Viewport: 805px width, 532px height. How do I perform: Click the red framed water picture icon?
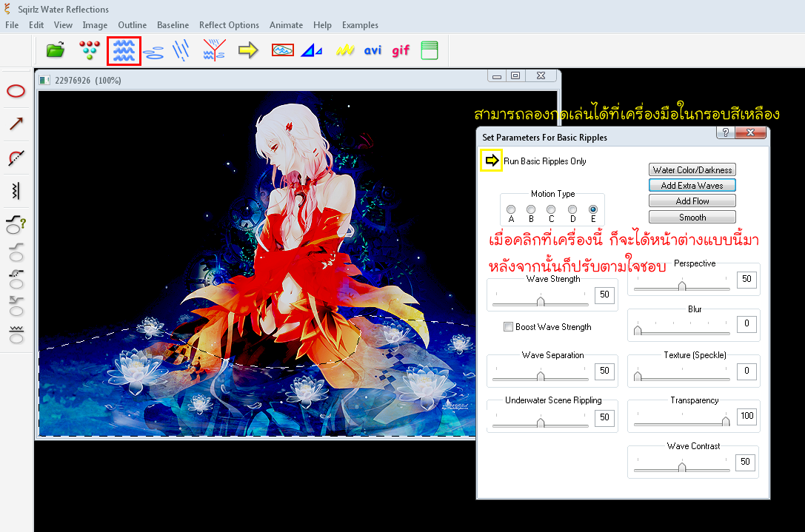pos(282,50)
